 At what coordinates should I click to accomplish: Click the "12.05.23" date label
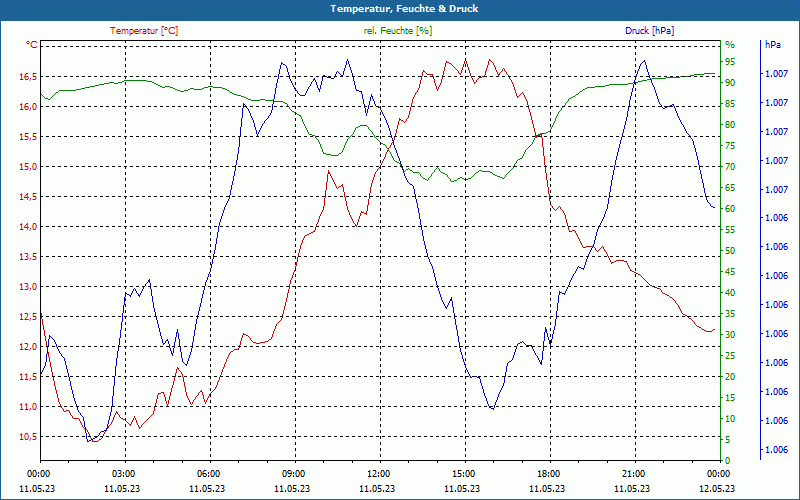717,488
